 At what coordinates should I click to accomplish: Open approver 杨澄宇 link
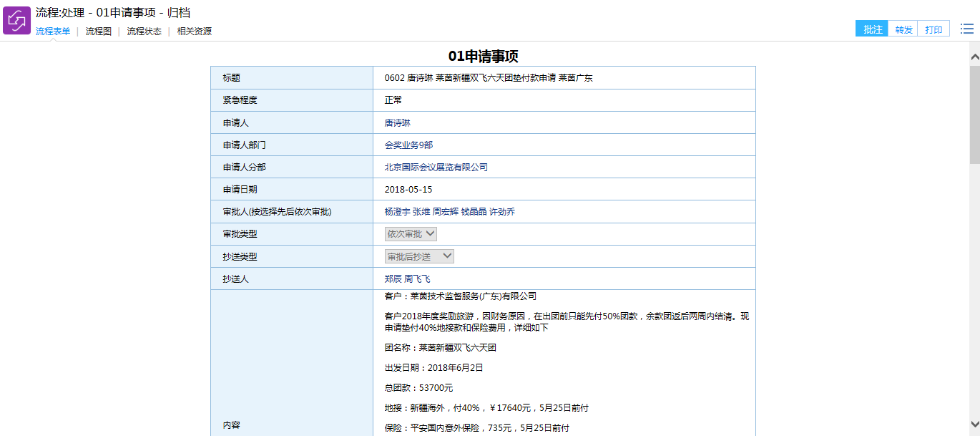point(397,212)
